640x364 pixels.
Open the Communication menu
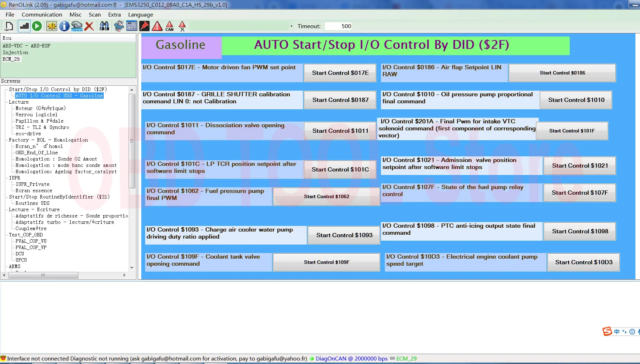pyautogui.click(x=42, y=14)
